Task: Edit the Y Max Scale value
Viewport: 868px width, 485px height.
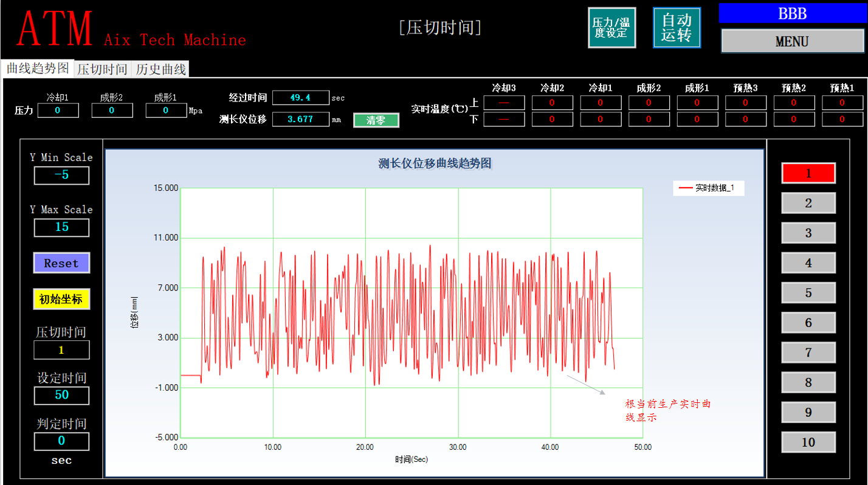Action: 61,227
